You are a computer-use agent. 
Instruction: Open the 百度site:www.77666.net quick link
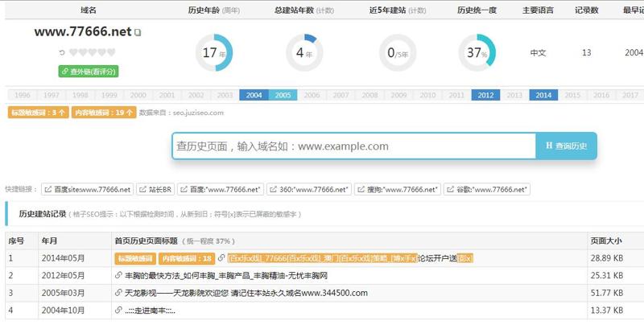pyautogui.click(x=88, y=189)
